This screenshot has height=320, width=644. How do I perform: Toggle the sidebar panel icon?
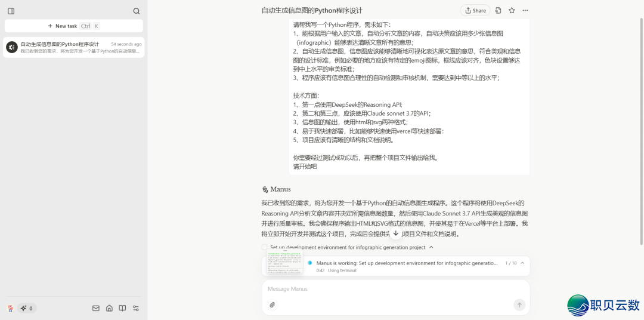[11, 11]
